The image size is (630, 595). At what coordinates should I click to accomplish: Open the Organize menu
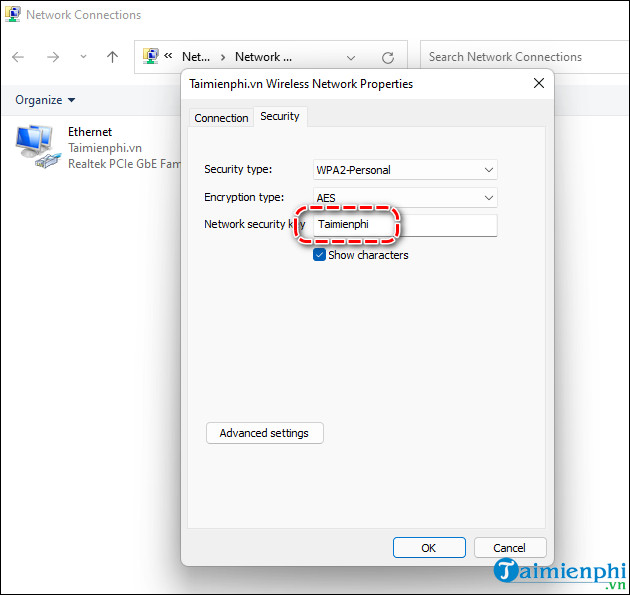45,100
